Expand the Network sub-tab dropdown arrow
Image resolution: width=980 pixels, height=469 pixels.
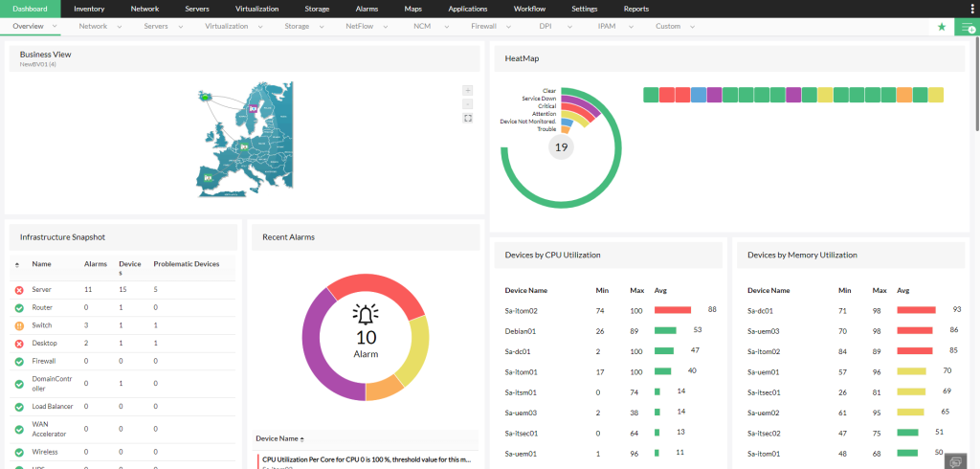[119, 27]
